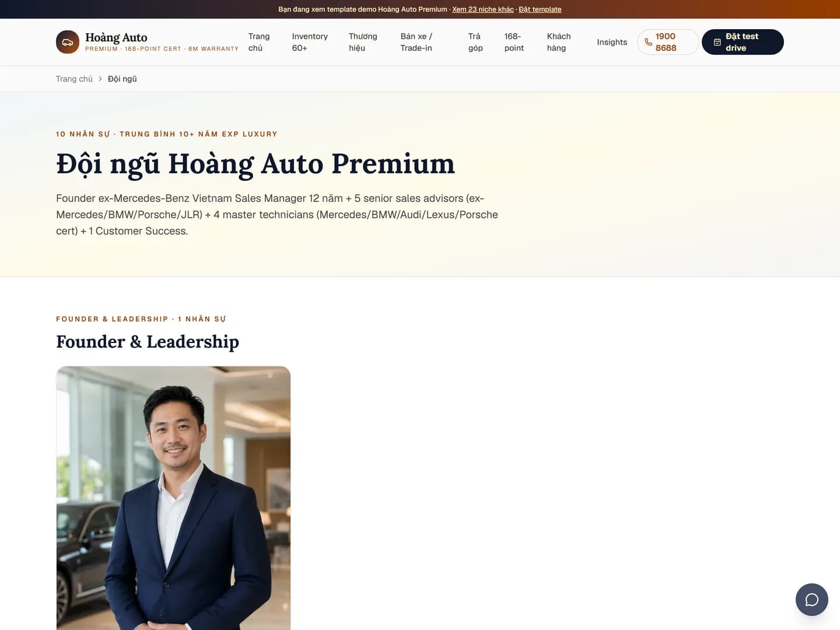
Task: Click FOUNDER & LEADERSHIP · 1 NHÂN SỰ label
Action: point(141,319)
